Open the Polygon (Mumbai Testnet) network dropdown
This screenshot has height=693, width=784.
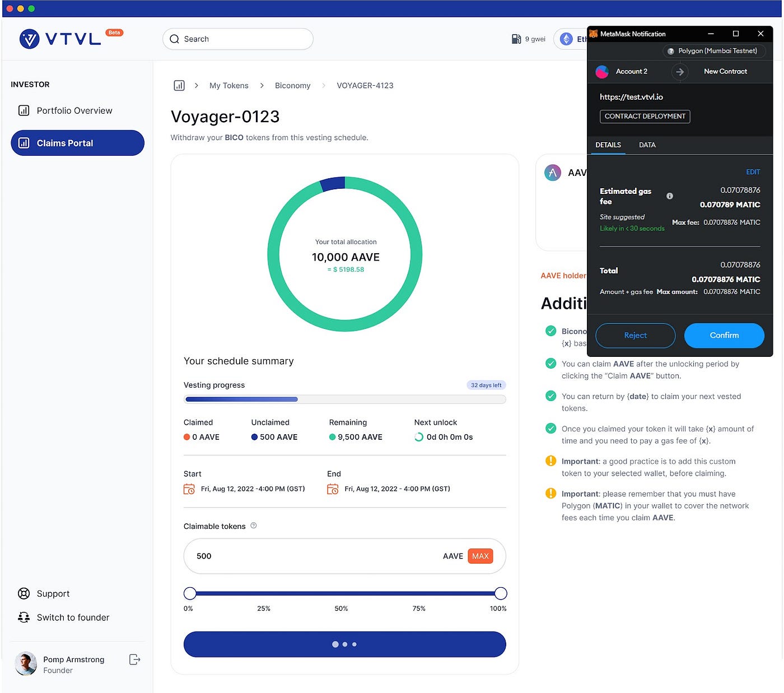pyautogui.click(x=714, y=51)
